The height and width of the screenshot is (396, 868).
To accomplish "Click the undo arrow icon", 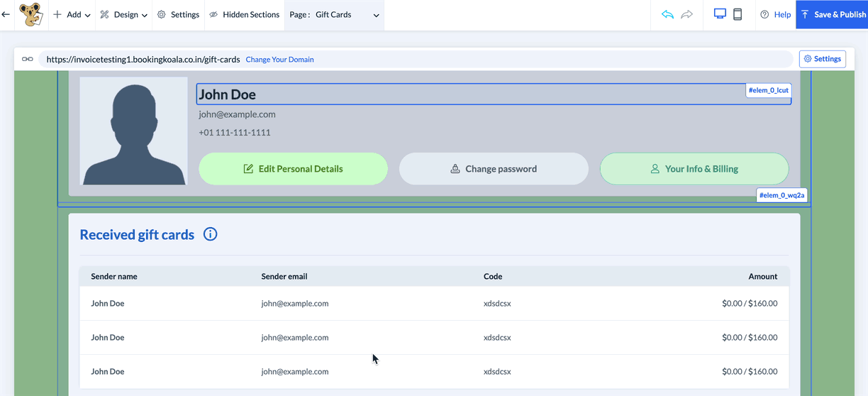I will (x=667, y=14).
